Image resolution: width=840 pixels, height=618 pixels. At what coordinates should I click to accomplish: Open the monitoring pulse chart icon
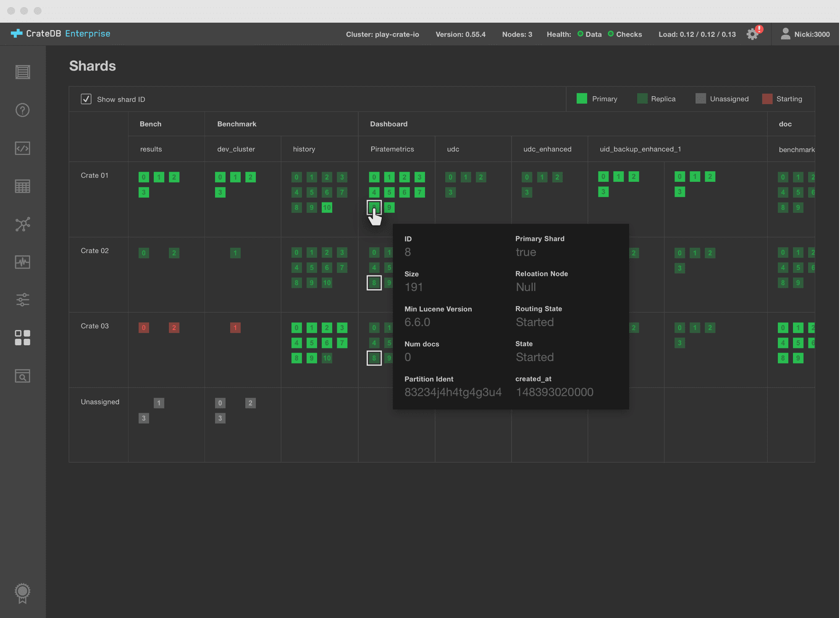(23, 262)
